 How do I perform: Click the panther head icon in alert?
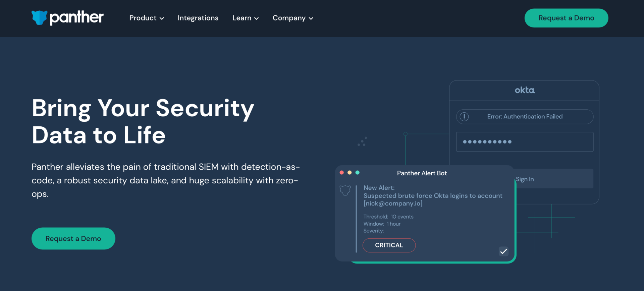point(345,190)
